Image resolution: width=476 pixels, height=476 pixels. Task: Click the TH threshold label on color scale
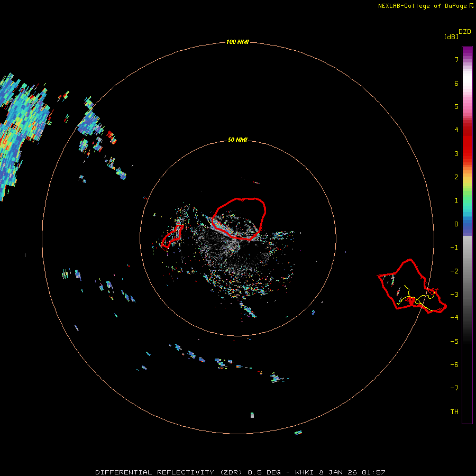454,412
